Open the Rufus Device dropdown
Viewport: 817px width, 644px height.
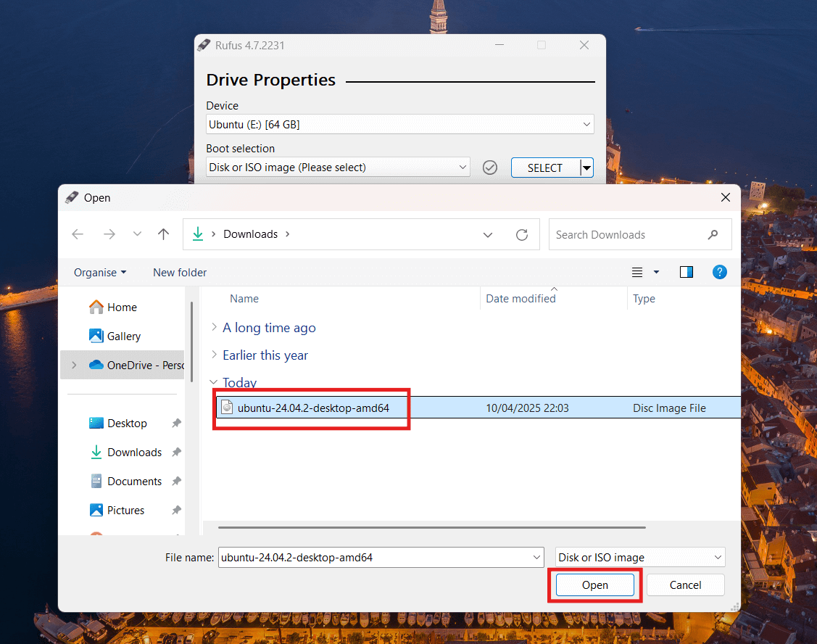(x=399, y=124)
